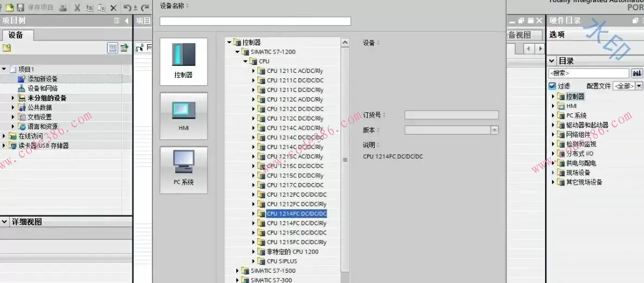Click the copy icon in the toolbar
This screenshot has width=644, height=283.
[90, 8]
